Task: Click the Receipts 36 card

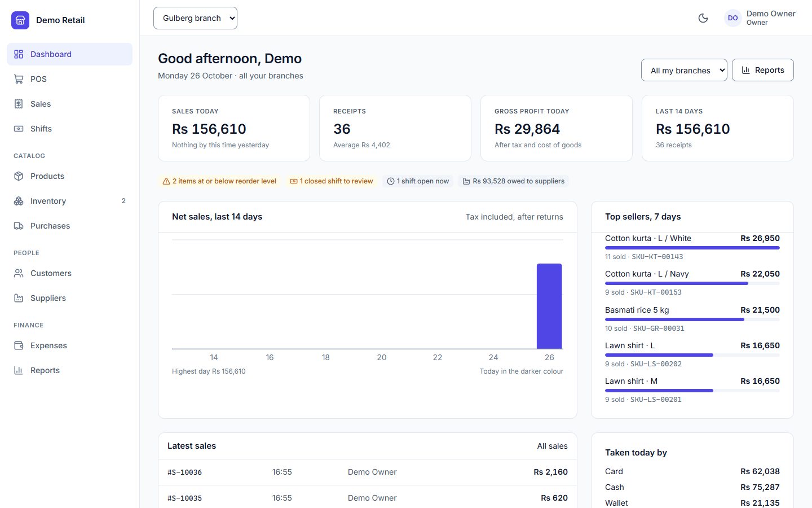Action: (x=395, y=128)
